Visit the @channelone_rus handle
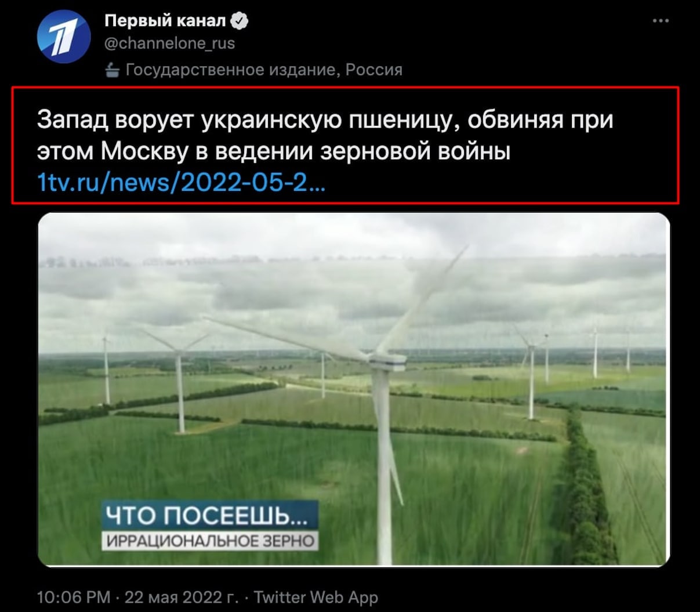700x612 pixels. pyautogui.click(x=169, y=44)
